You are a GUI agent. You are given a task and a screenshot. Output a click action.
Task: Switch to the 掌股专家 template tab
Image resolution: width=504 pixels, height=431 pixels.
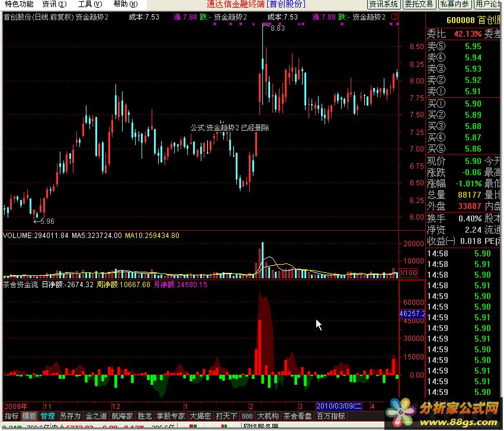pos(171,416)
